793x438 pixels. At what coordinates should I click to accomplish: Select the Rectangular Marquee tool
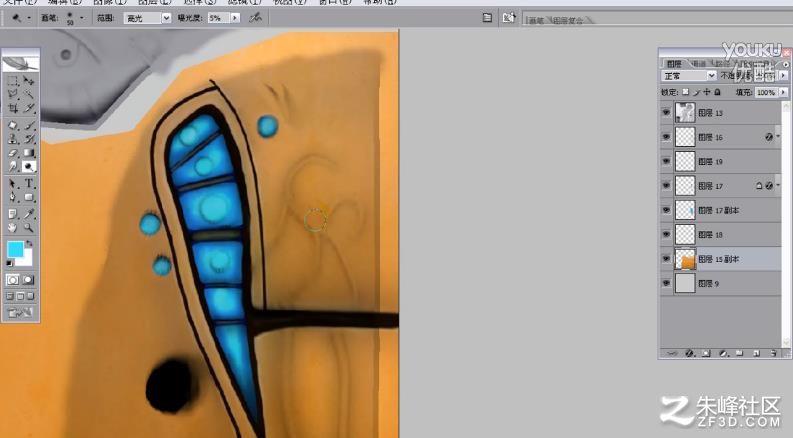coord(13,81)
